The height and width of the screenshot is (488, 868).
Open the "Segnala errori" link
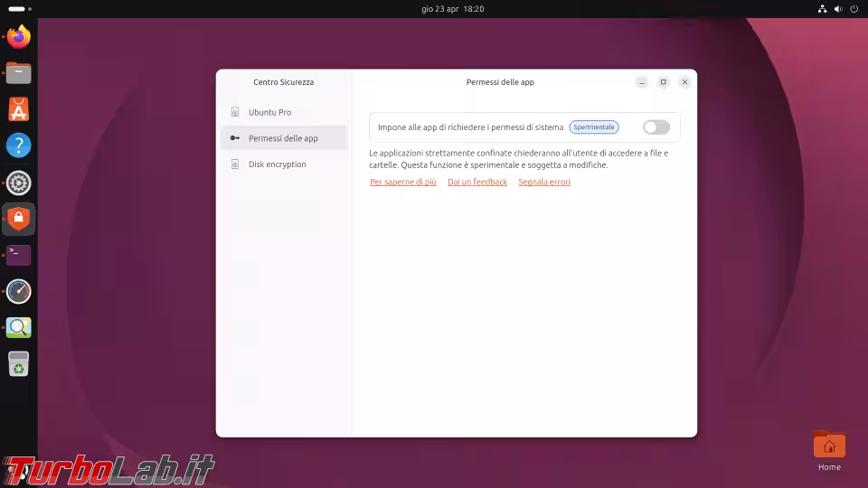click(544, 183)
